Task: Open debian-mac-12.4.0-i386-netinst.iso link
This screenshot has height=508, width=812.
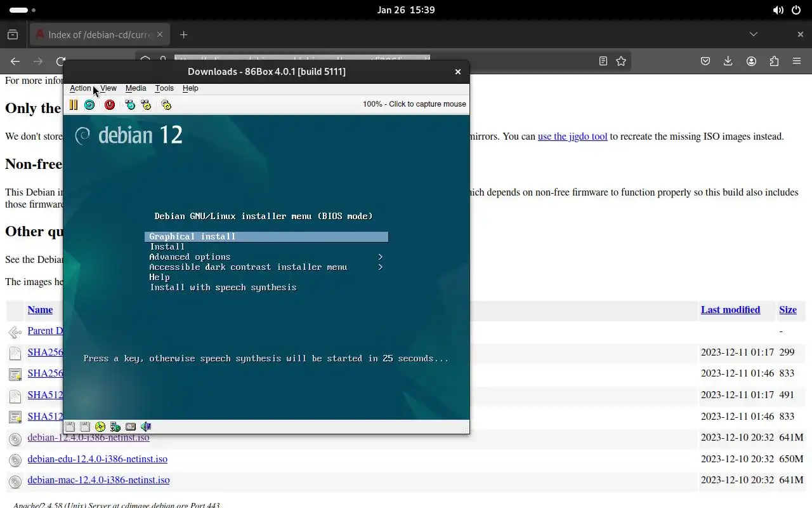Action: click(98, 480)
